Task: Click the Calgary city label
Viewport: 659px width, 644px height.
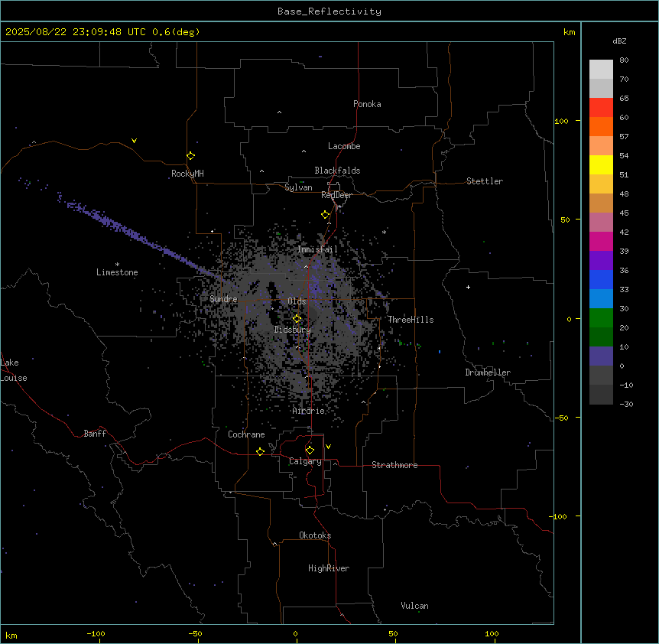Action: [x=305, y=461]
